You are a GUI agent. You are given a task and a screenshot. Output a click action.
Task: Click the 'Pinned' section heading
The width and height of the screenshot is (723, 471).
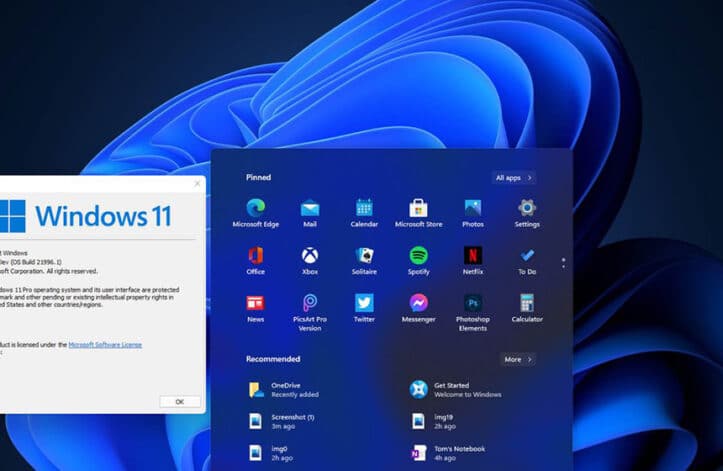click(x=258, y=177)
